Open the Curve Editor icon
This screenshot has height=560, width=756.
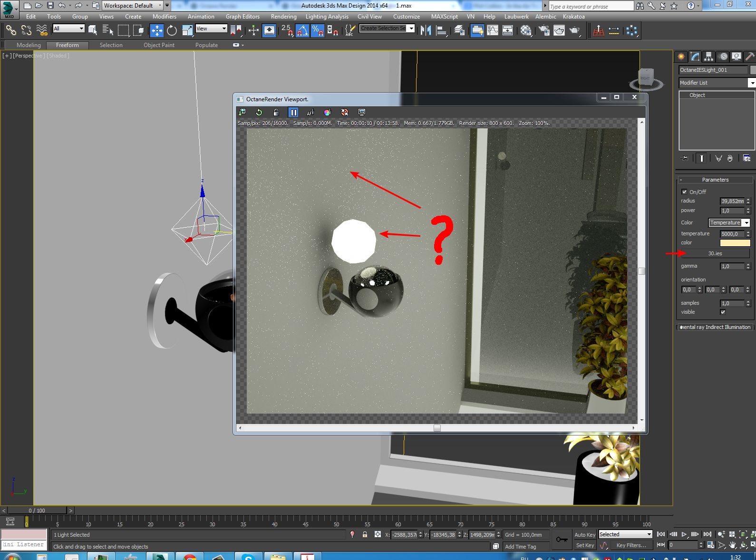(493, 31)
